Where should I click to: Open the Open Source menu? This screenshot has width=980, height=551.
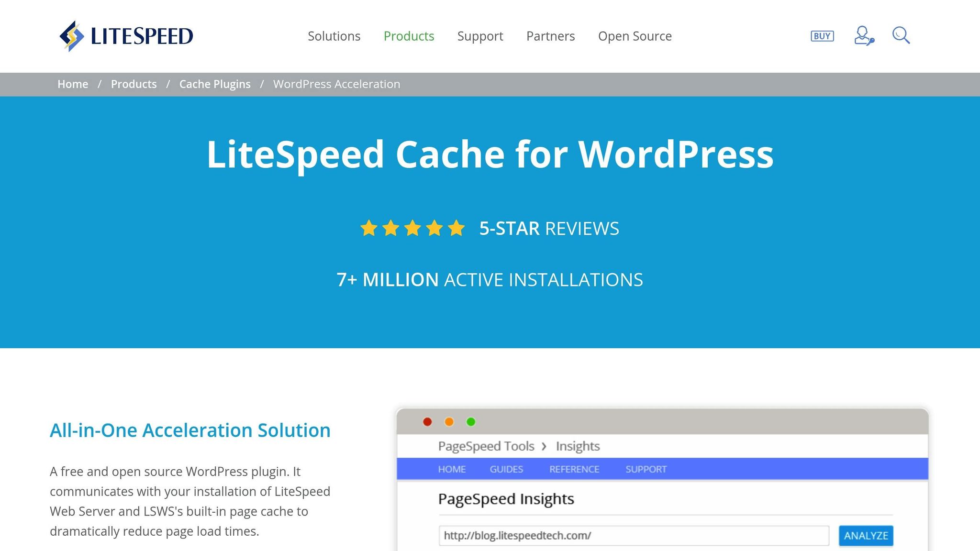pyautogui.click(x=635, y=36)
